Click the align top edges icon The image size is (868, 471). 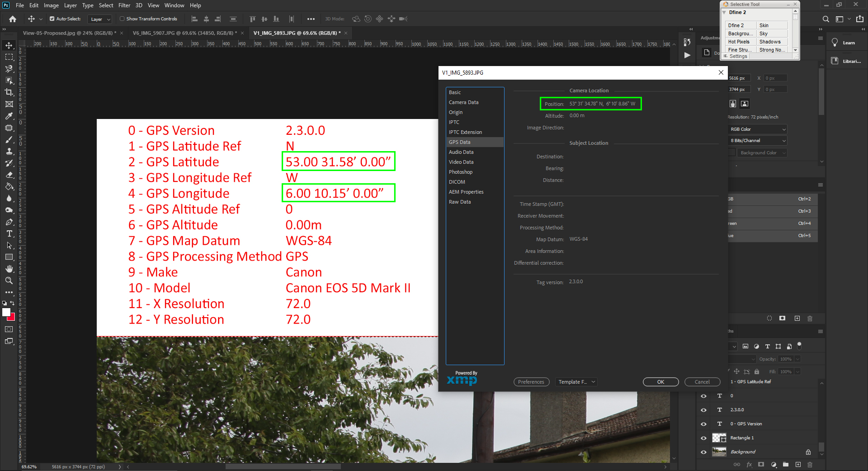(253, 19)
